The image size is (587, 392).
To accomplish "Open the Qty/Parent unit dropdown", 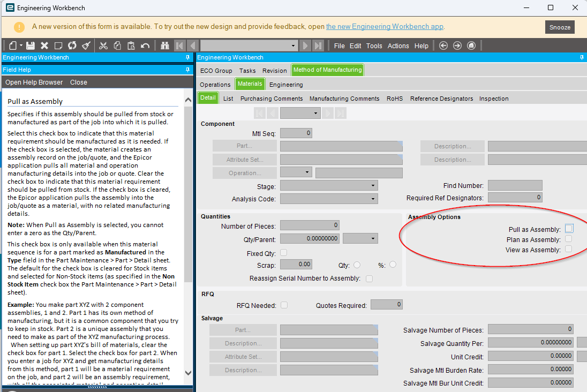I will tap(372, 238).
